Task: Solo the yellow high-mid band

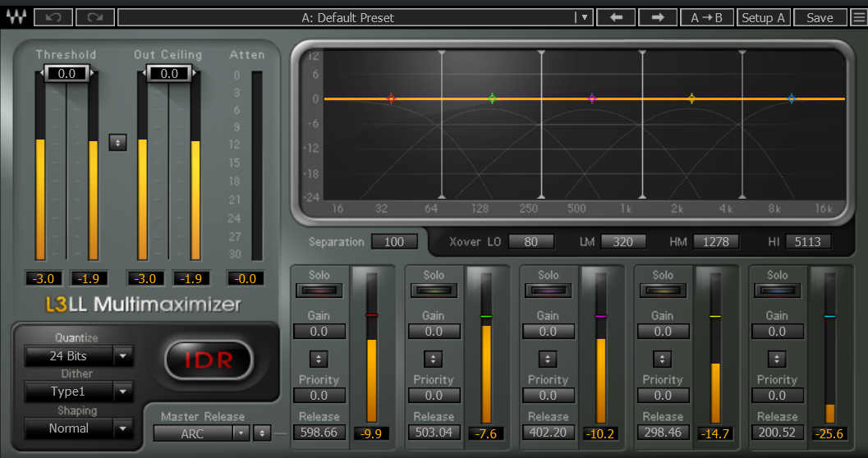Action: (663, 290)
